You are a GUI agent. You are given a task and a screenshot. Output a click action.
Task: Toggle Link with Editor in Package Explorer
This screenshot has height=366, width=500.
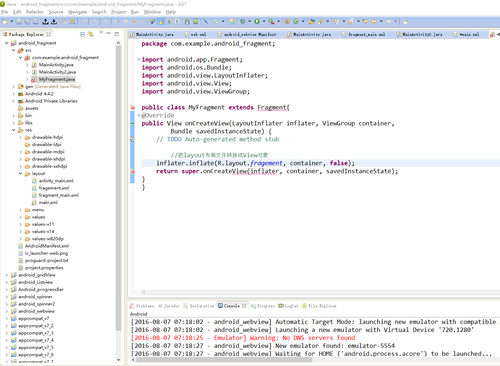[91, 34]
